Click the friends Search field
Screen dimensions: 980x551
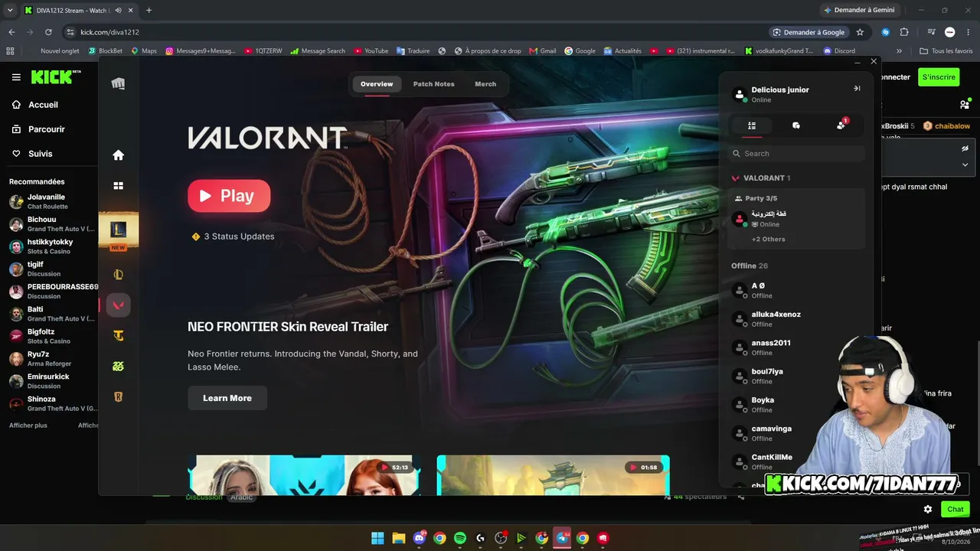coord(796,154)
